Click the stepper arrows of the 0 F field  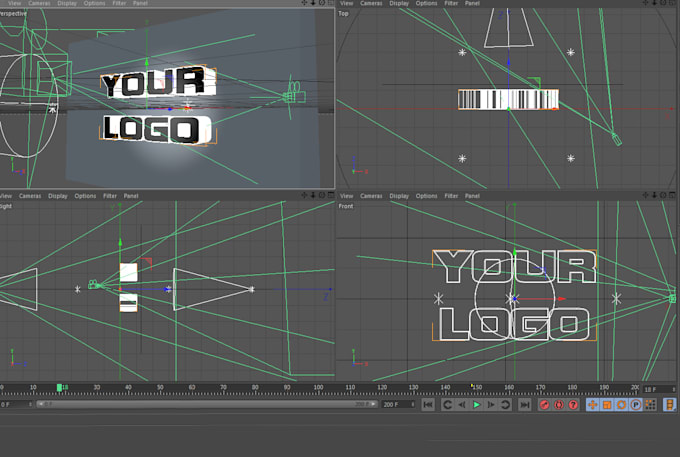pos(31,404)
